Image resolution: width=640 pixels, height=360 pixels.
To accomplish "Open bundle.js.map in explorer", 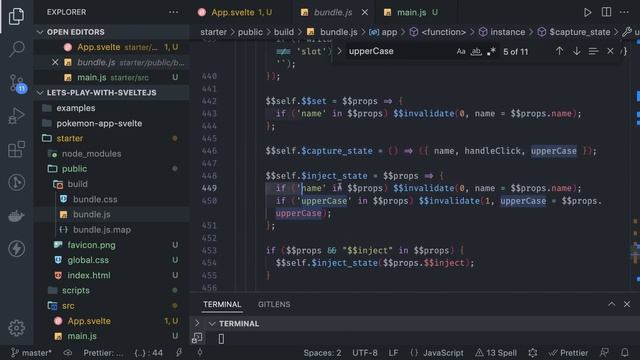I will click(102, 230).
